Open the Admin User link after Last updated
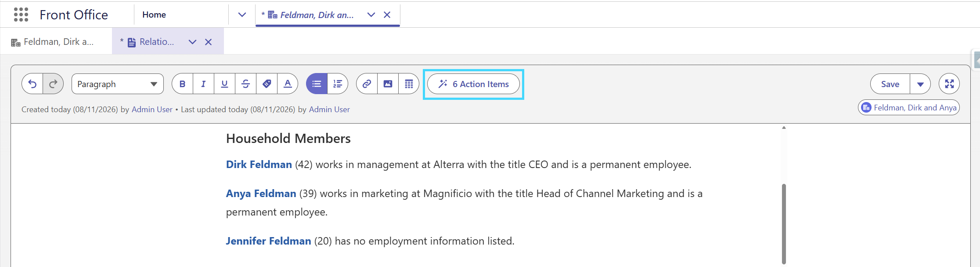The height and width of the screenshot is (267, 980). tap(329, 109)
